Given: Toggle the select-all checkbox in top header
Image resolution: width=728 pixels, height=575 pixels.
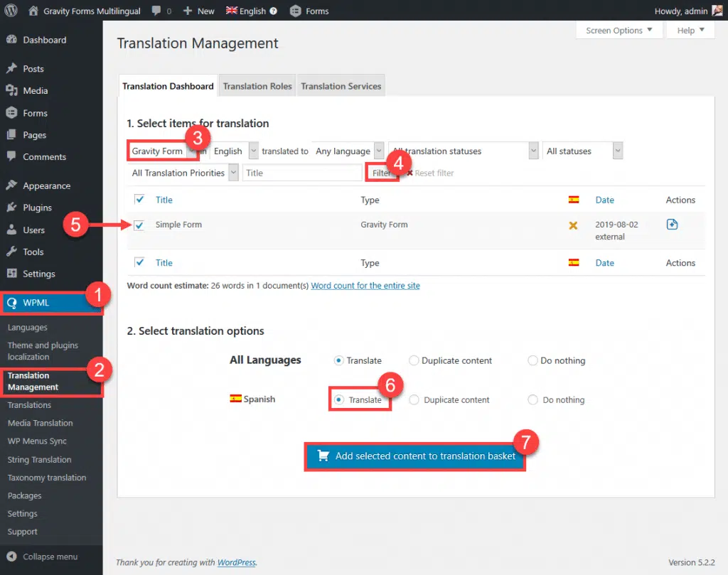Looking at the screenshot, I should tap(139, 200).
